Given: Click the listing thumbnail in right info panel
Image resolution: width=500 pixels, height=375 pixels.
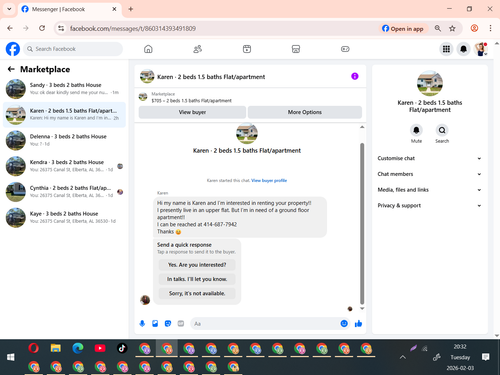Looking at the screenshot, I should tap(430, 83).
